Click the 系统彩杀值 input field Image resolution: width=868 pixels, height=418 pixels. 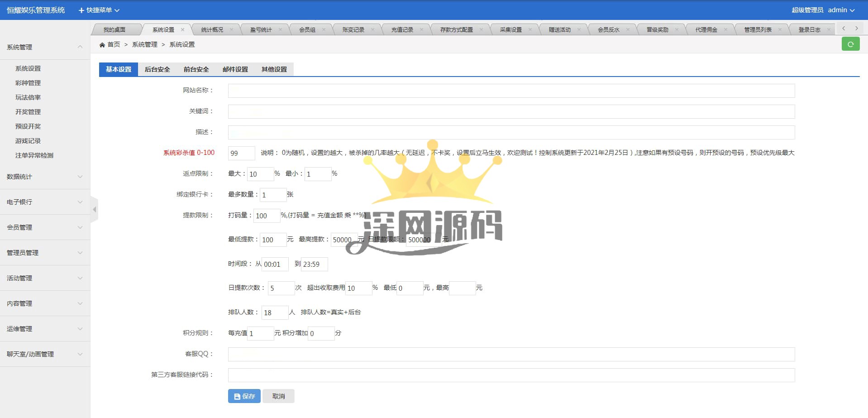[x=241, y=153]
